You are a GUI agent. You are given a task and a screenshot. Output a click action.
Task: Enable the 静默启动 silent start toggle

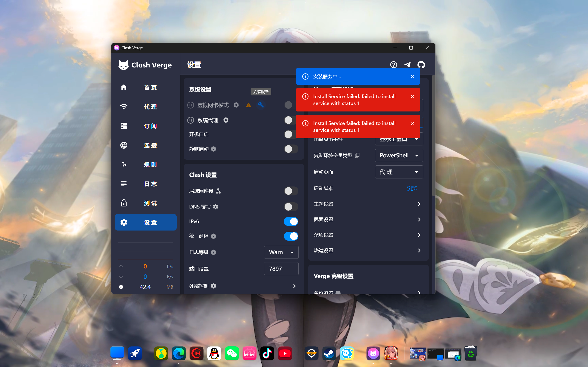click(291, 149)
